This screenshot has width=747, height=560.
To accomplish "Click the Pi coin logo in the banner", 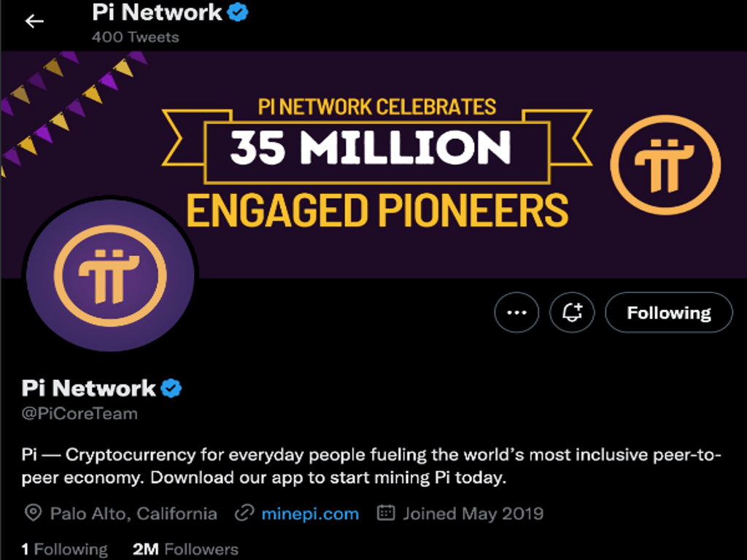I will 665,164.
